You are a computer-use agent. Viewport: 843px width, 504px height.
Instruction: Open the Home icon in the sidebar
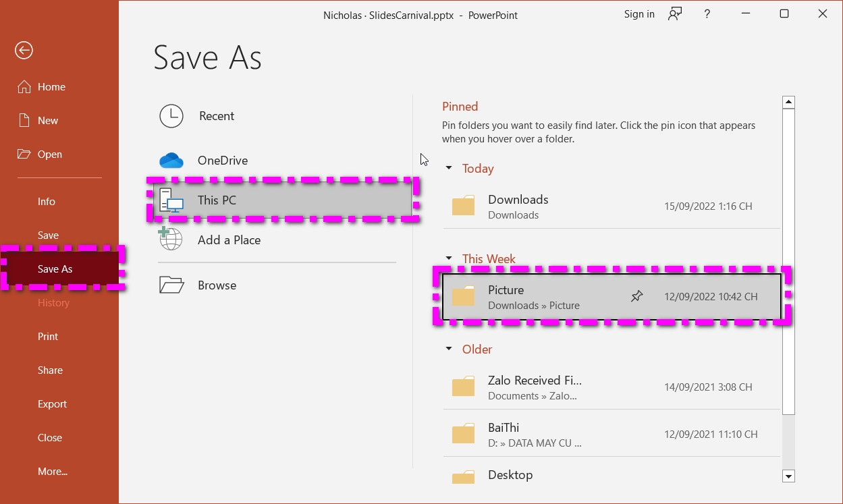tap(23, 86)
